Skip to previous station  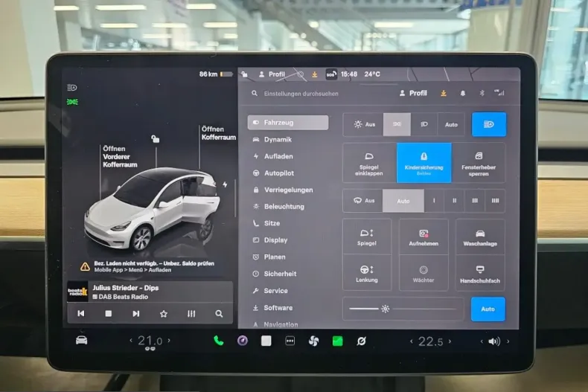click(x=80, y=313)
